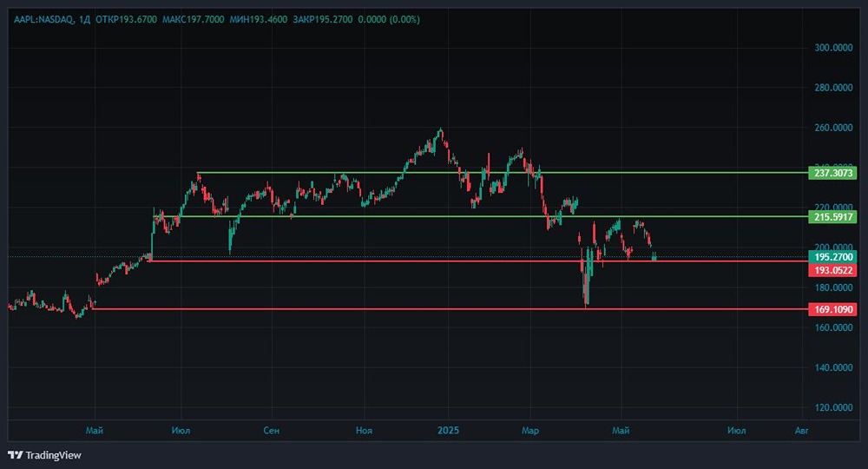Click the МАКС197.7000 high value
This screenshot has height=469, width=868.
coord(194,19)
